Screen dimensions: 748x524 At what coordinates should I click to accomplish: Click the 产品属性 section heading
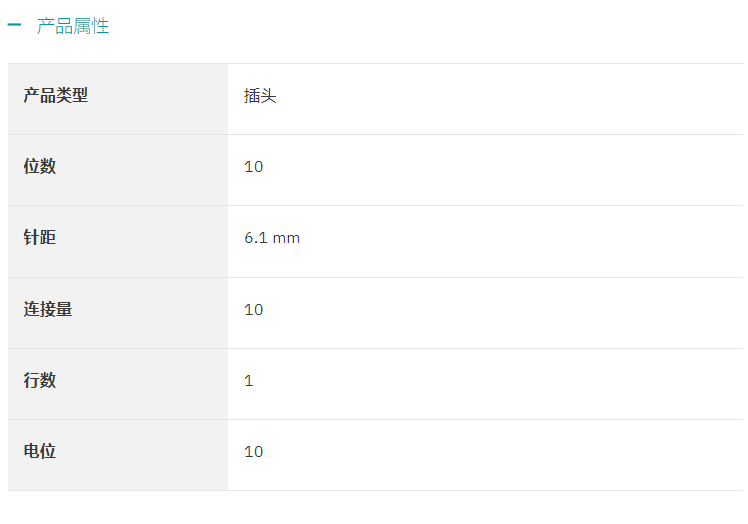pyautogui.click(x=73, y=26)
